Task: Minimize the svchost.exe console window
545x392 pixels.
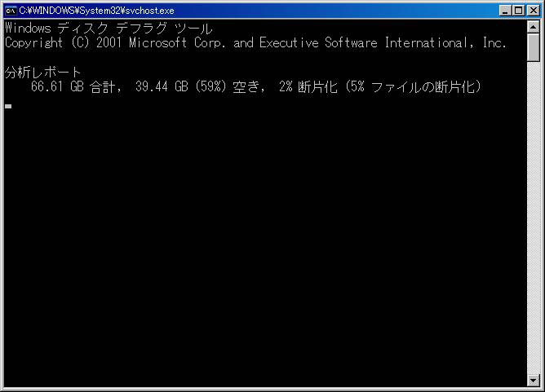Action: tap(505, 11)
